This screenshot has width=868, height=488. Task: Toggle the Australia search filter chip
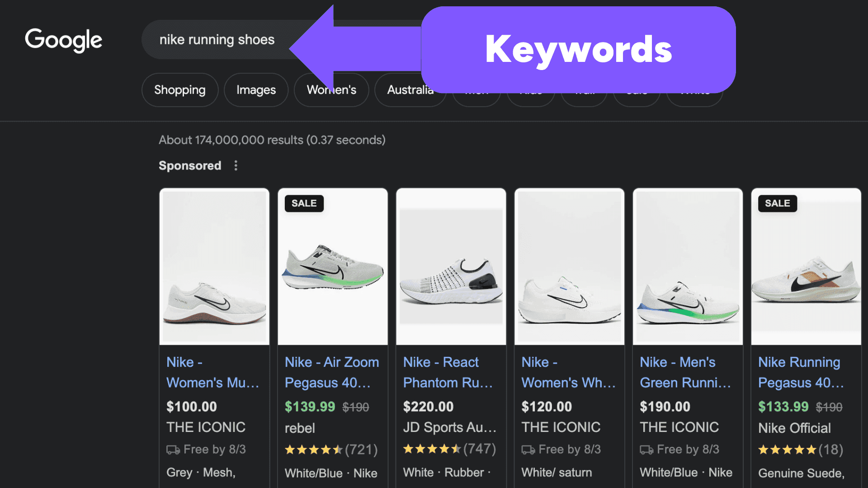click(410, 90)
